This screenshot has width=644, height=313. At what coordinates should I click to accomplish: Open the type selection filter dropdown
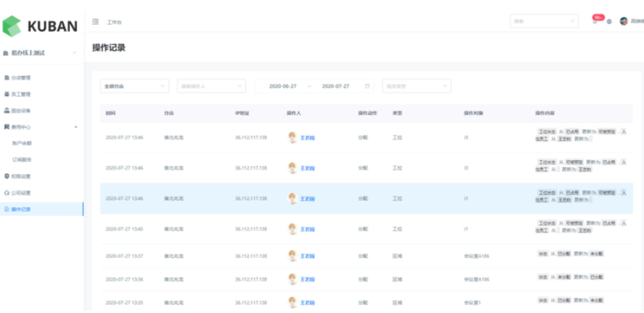pyautogui.click(x=417, y=86)
